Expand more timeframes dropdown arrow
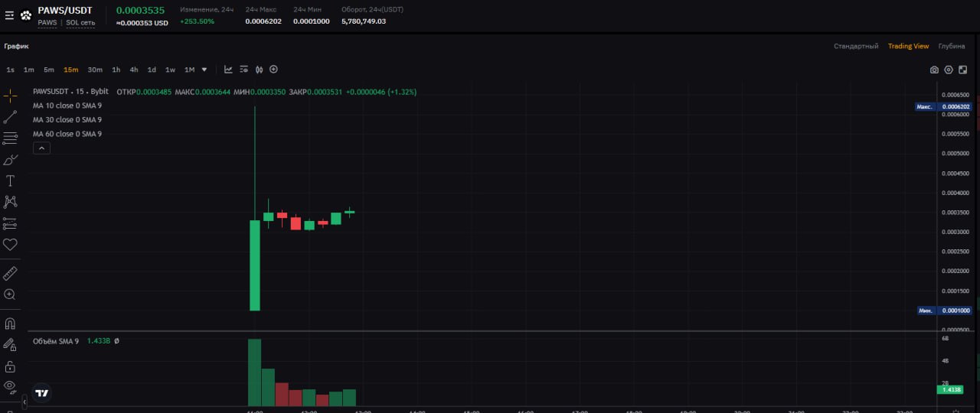 204,70
